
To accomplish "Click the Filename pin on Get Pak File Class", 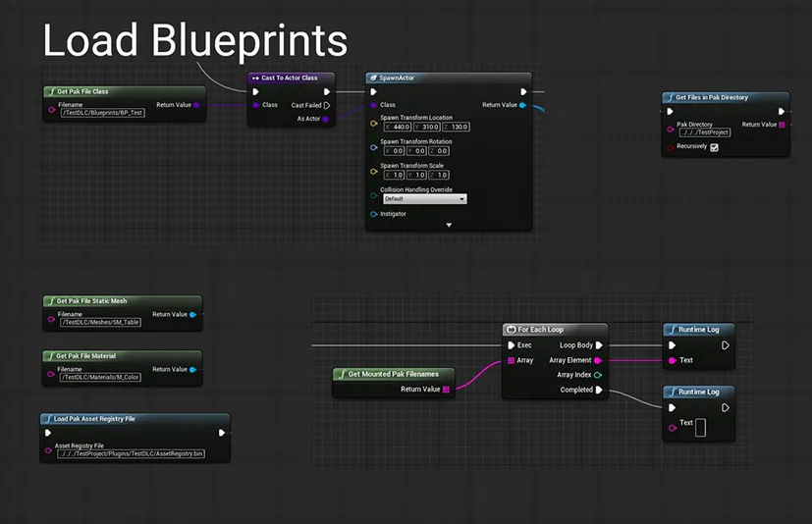I will point(52,109).
